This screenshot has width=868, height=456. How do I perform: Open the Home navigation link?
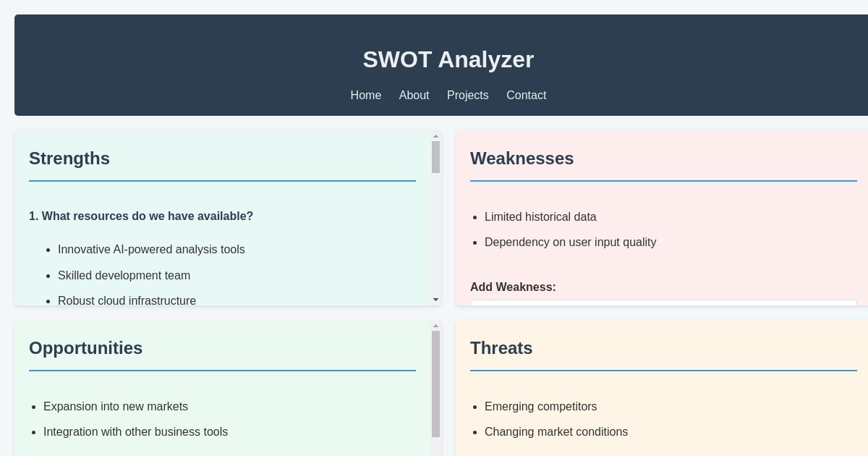(366, 95)
